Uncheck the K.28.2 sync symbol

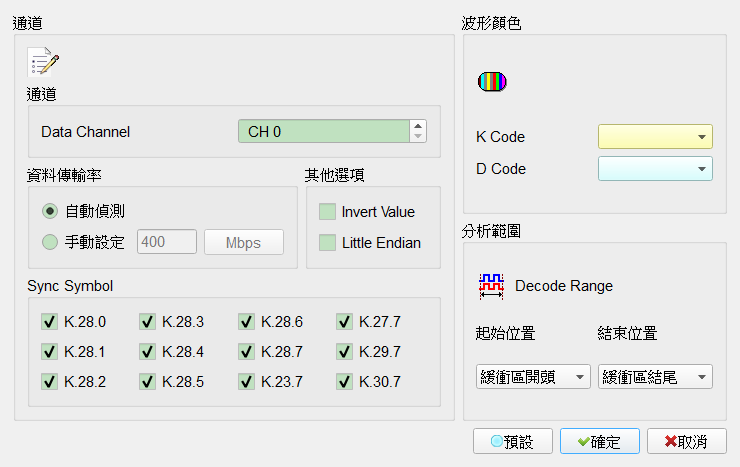pos(49,381)
